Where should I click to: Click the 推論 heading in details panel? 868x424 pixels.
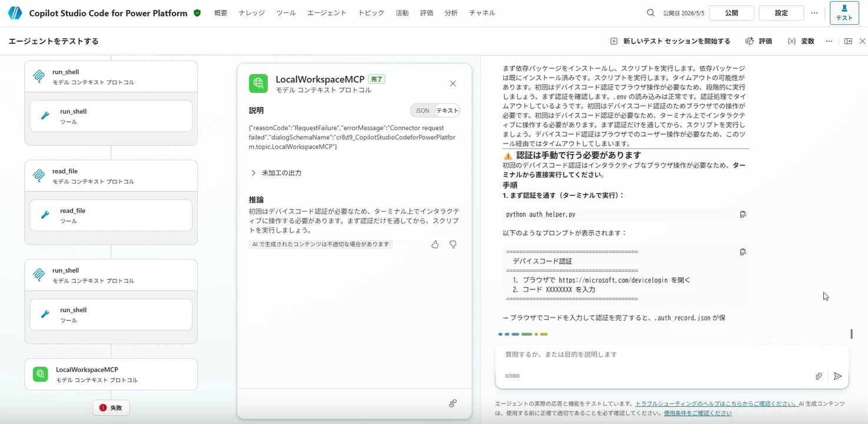click(x=257, y=200)
